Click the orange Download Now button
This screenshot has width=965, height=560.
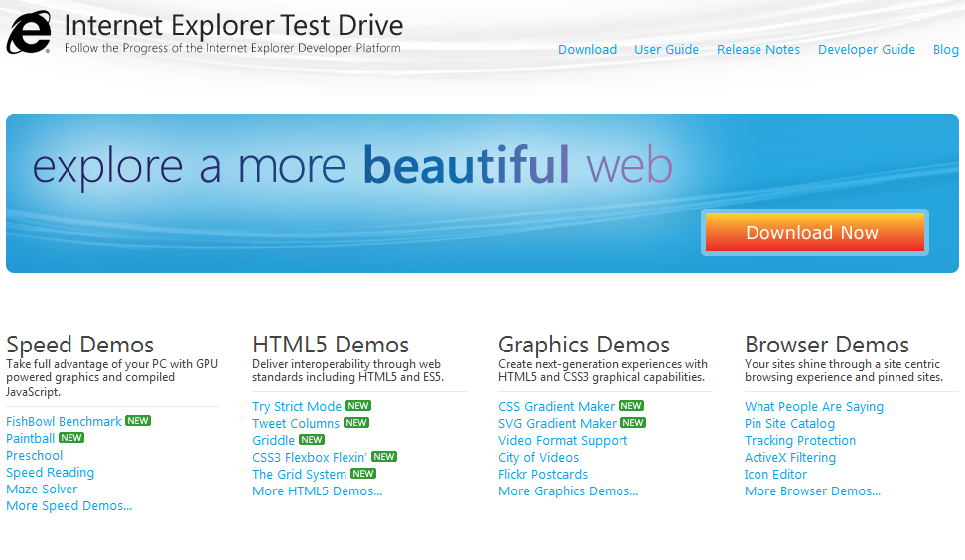tap(814, 232)
